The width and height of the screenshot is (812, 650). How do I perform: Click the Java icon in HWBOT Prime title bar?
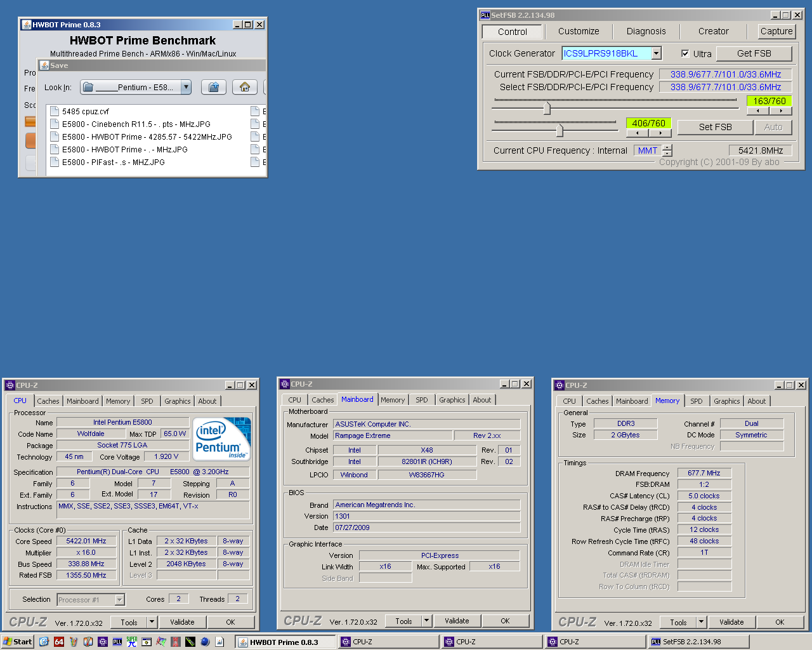[27, 25]
